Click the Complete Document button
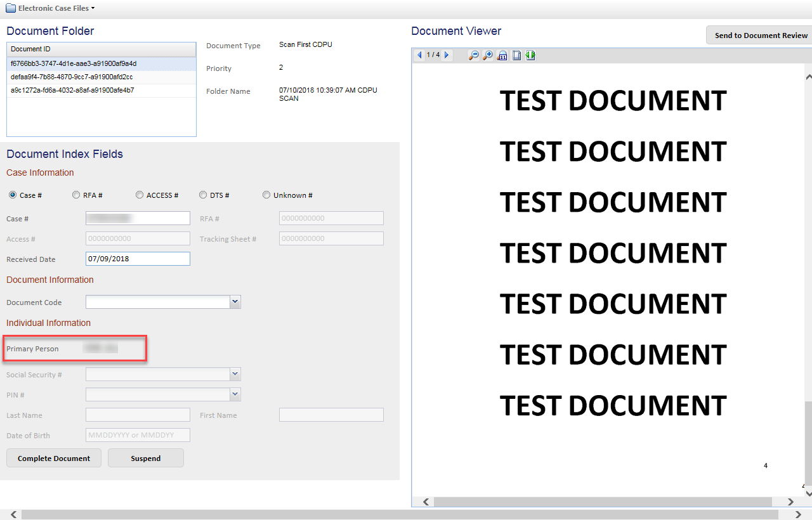Viewport: 812px width, 520px height. tap(54, 458)
